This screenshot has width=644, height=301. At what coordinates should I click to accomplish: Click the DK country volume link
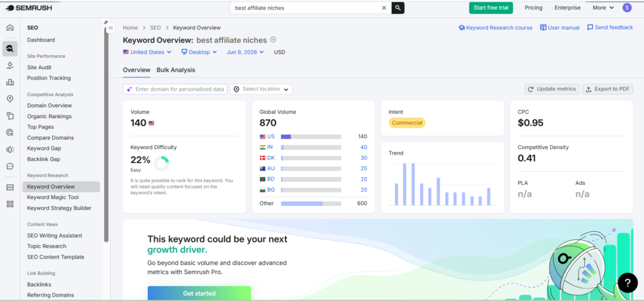coord(270,158)
